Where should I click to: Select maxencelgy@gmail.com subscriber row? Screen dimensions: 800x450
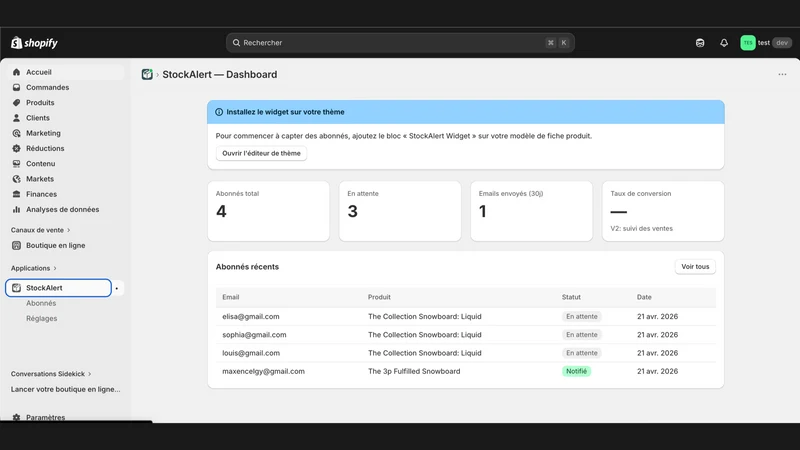point(466,371)
